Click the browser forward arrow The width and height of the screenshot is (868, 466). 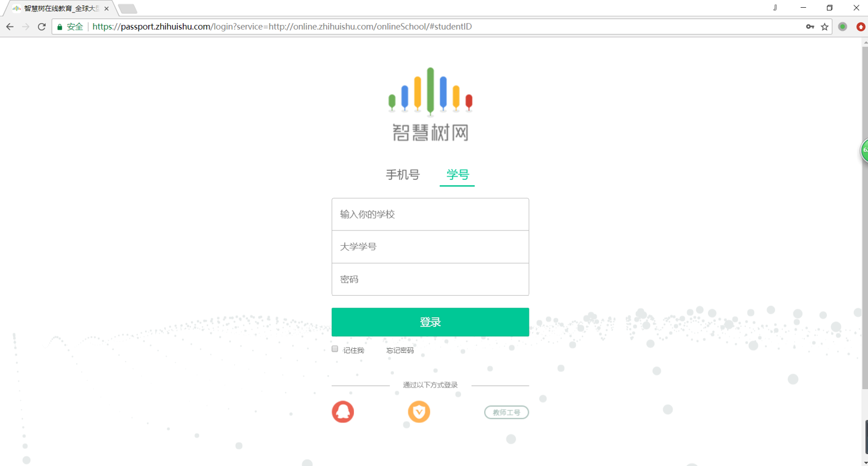(x=26, y=27)
